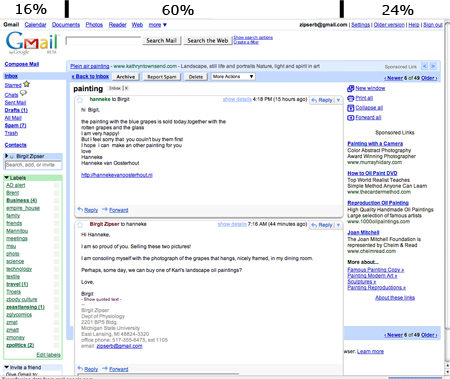Click the color swatch next to Business label
The image size is (450, 379).
(x=56, y=201)
